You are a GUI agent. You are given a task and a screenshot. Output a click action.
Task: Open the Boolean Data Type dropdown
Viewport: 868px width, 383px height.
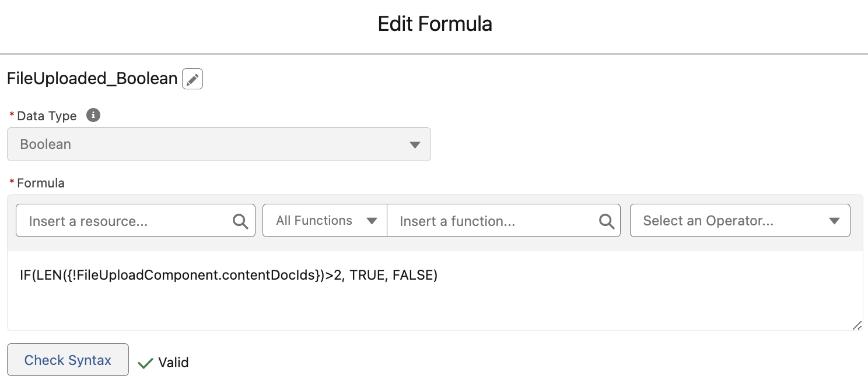coord(219,144)
